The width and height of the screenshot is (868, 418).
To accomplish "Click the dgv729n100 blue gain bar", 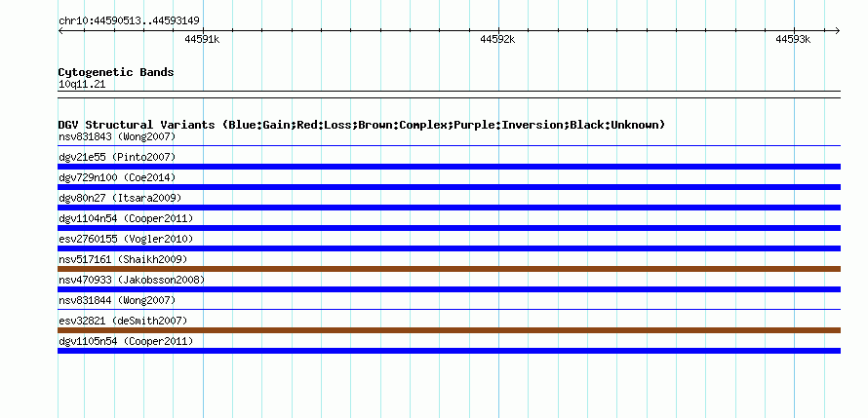I will point(449,187).
